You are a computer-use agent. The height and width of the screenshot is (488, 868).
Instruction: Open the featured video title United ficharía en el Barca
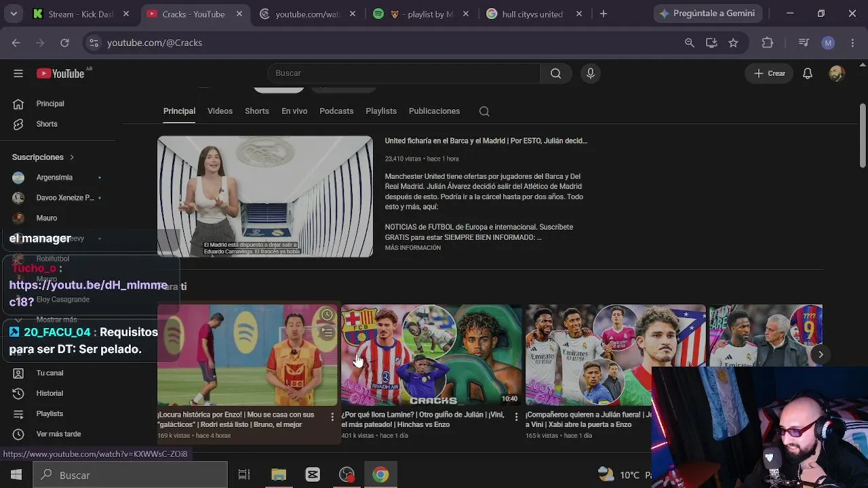click(486, 141)
